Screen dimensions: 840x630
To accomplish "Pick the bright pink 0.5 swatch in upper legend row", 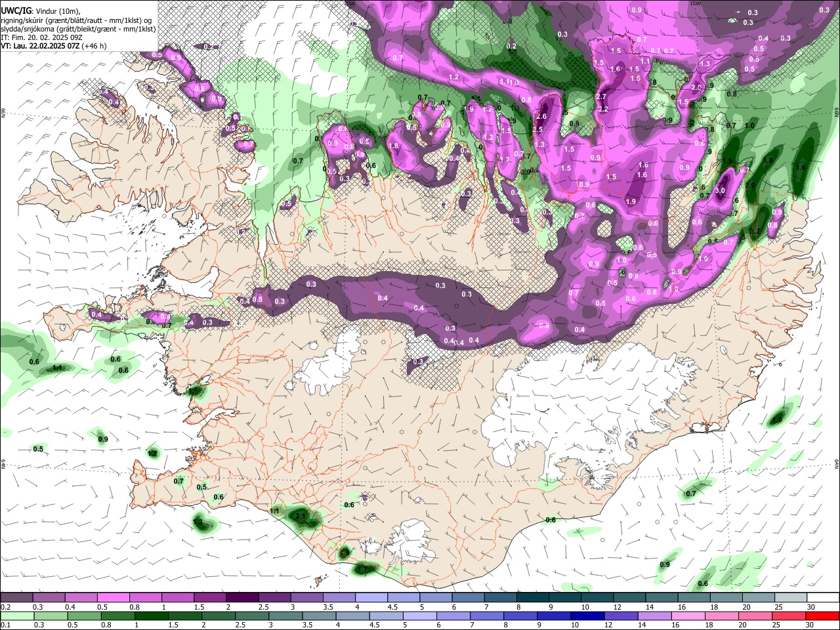I will [114, 598].
